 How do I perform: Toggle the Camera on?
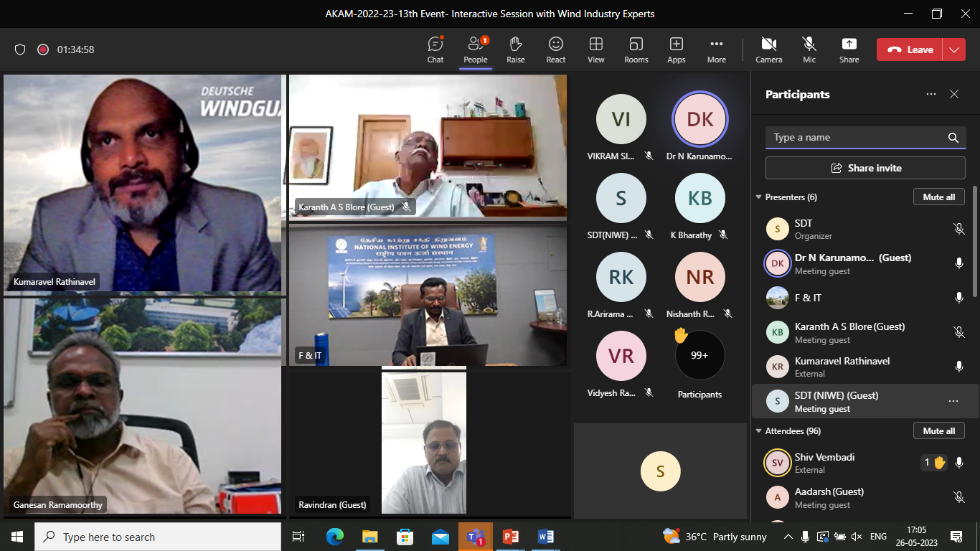pyautogui.click(x=768, y=50)
